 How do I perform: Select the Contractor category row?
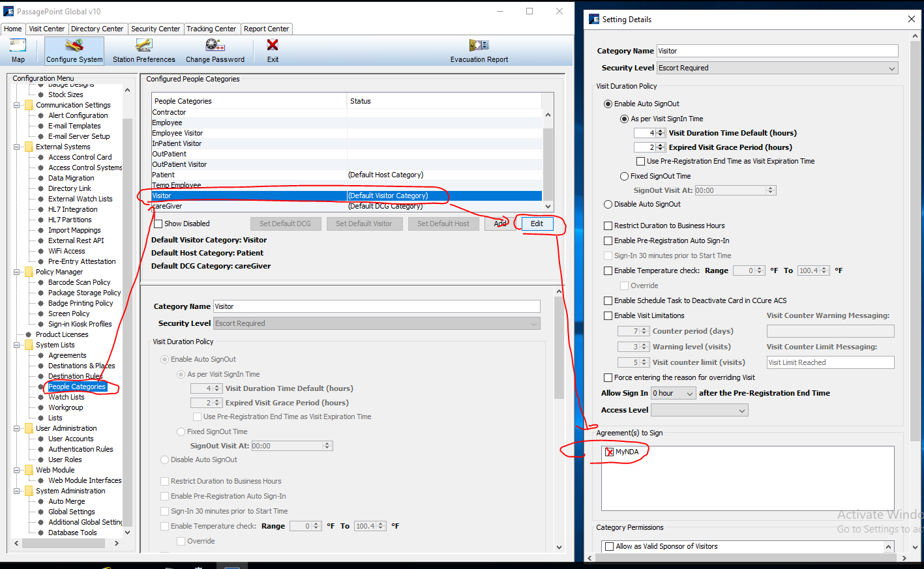[346, 112]
